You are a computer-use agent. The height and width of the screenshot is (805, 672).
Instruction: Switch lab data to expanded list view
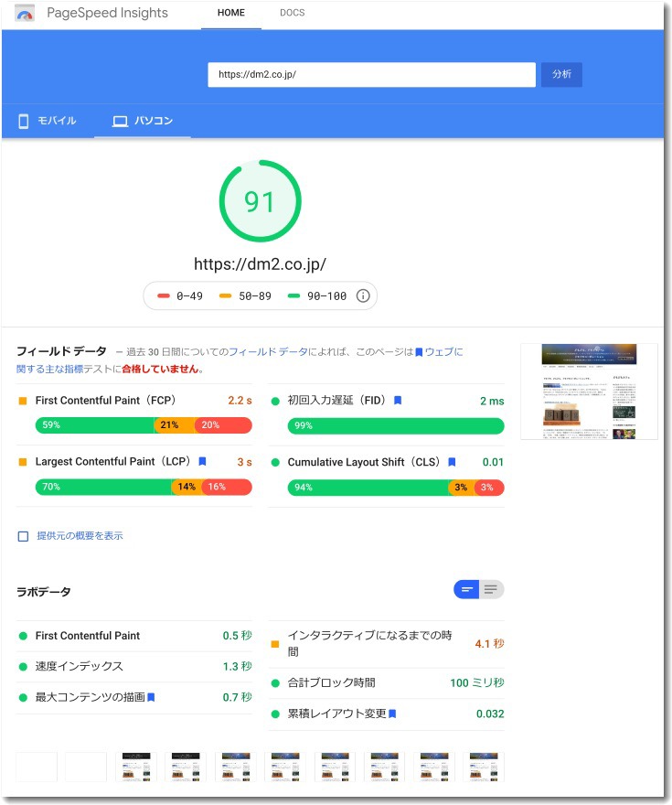point(492,589)
